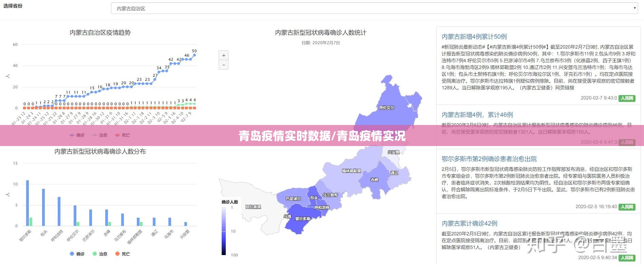
Task: Toggle 治愈 series in trend chart legend
Action: click(99, 135)
